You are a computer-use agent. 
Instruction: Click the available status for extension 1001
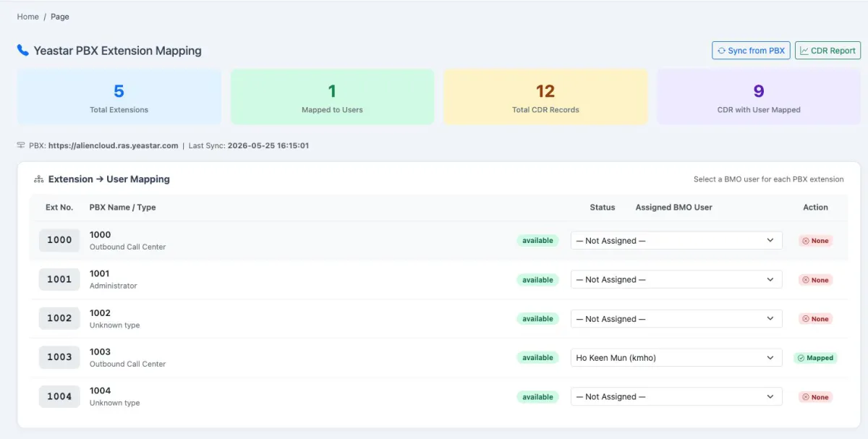click(537, 280)
